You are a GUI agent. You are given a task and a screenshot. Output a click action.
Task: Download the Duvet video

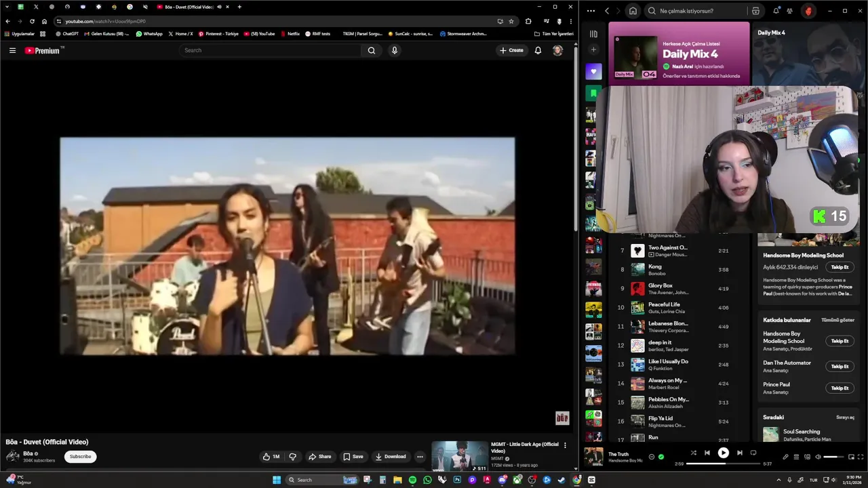pyautogui.click(x=391, y=456)
